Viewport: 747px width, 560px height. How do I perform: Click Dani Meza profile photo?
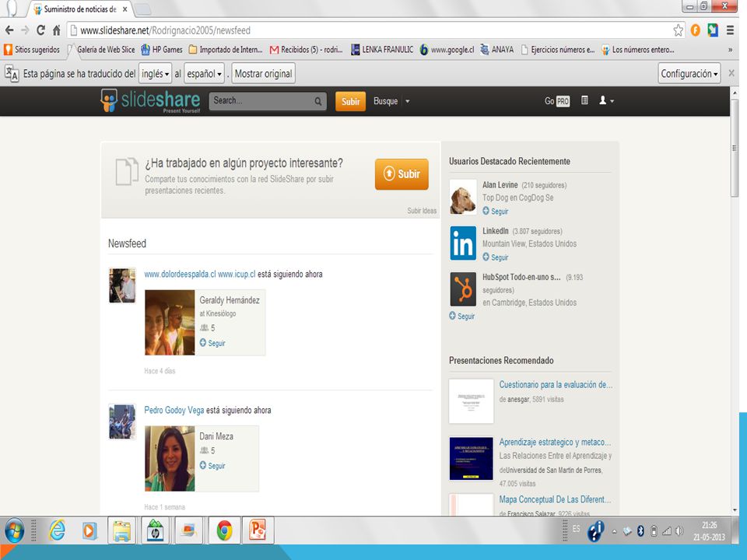[170, 459]
